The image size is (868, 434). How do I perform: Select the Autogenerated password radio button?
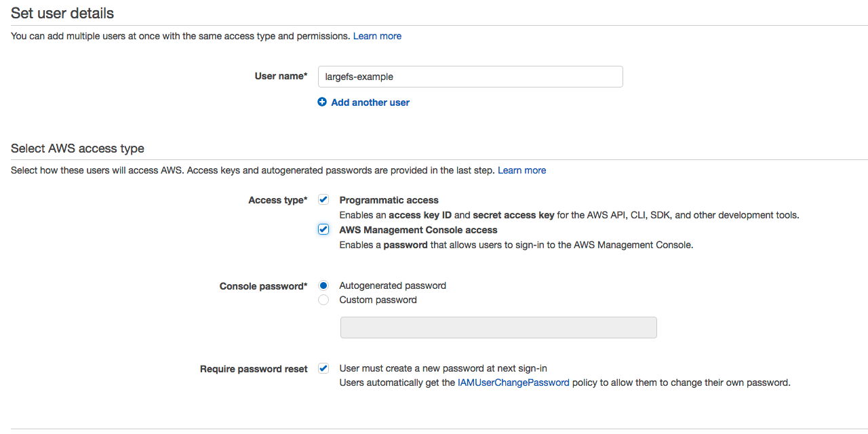[323, 285]
